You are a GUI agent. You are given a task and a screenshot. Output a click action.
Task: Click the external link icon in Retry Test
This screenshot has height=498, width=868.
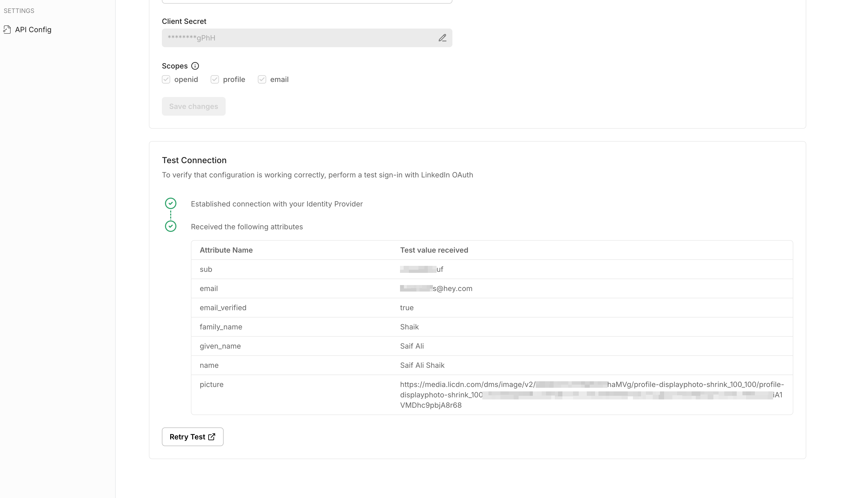212,437
